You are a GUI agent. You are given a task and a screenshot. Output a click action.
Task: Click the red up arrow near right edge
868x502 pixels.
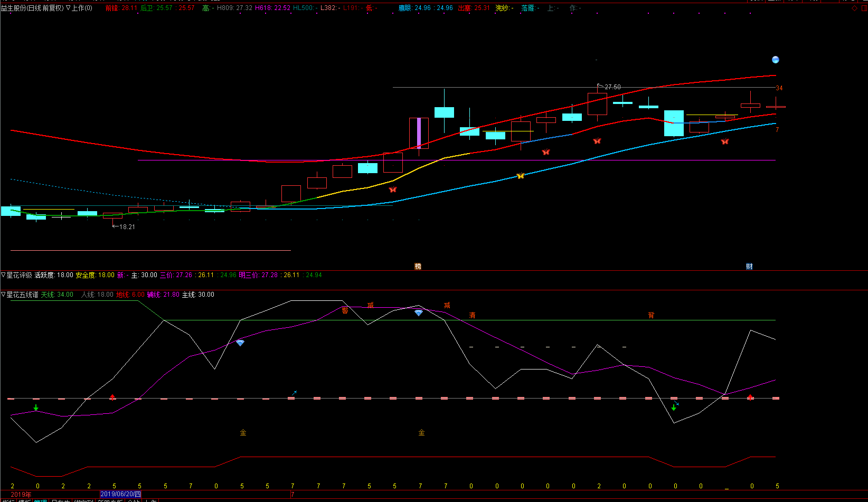750,397
